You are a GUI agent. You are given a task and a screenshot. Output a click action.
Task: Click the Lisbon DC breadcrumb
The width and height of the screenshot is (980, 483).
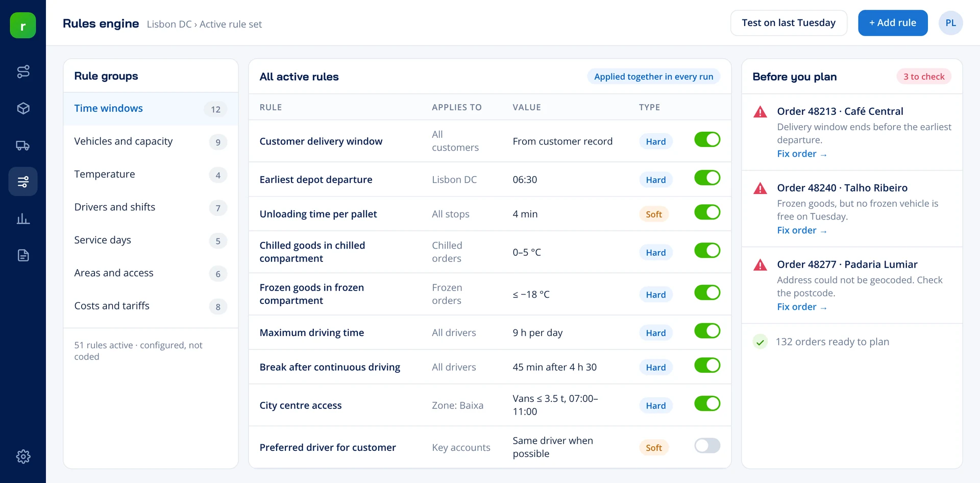(169, 24)
